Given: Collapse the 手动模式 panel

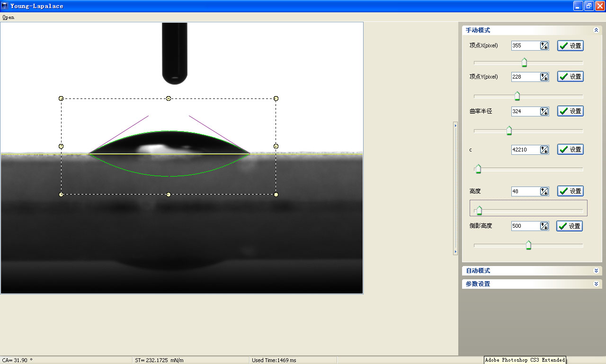Looking at the screenshot, I should (596, 30).
